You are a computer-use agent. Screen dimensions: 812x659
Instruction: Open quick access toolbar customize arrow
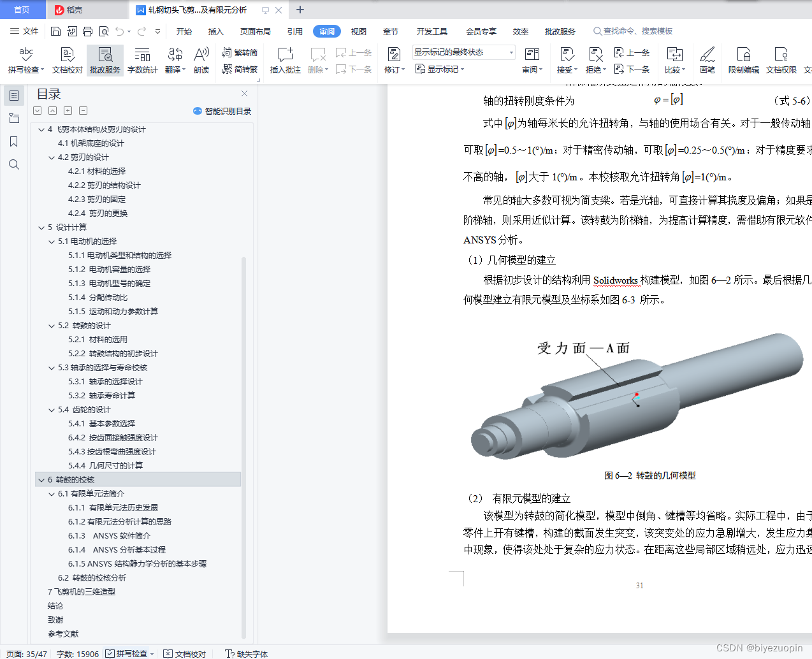point(157,31)
